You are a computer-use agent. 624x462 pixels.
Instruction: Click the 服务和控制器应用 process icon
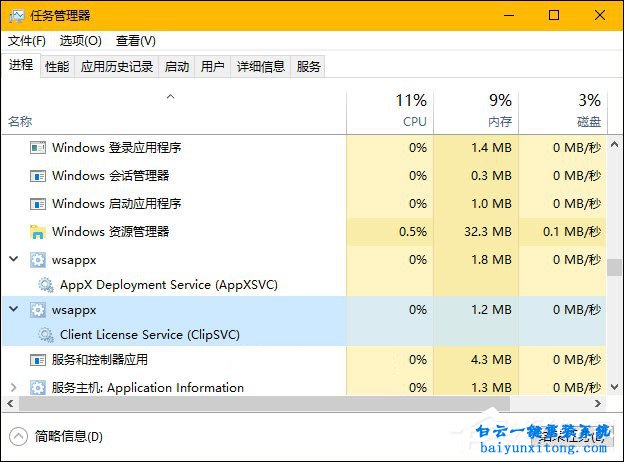click(38, 360)
